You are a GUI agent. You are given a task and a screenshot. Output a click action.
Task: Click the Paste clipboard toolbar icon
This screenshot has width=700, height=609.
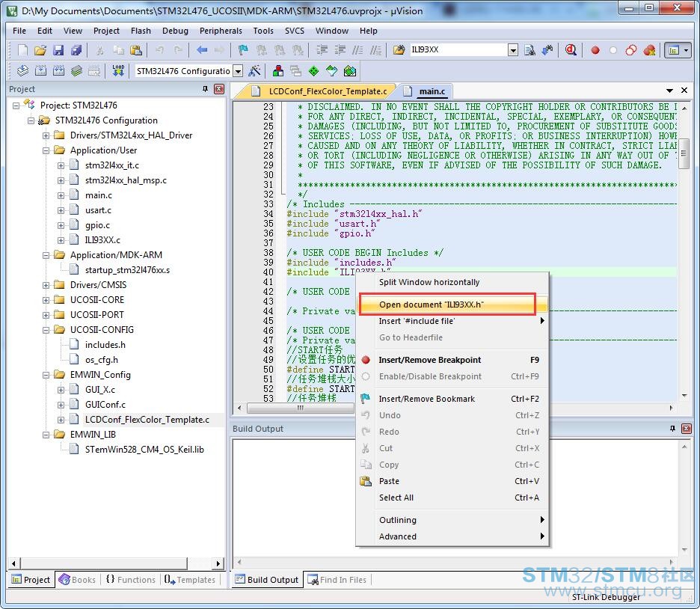[136, 50]
